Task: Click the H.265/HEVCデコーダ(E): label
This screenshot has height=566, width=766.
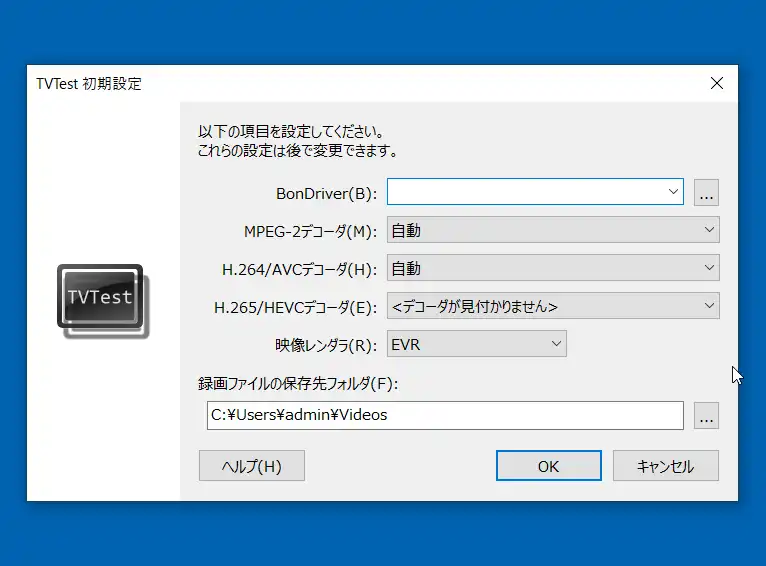Action: 296,308
